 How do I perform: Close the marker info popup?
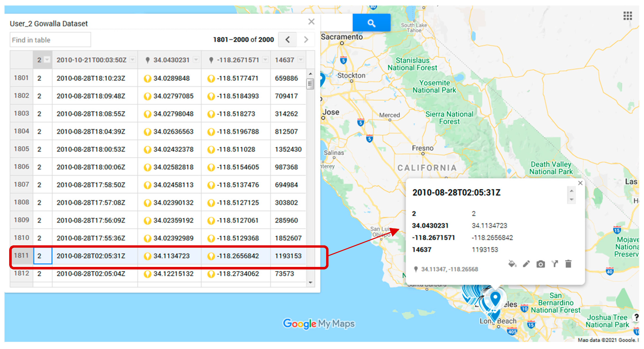tap(580, 183)
